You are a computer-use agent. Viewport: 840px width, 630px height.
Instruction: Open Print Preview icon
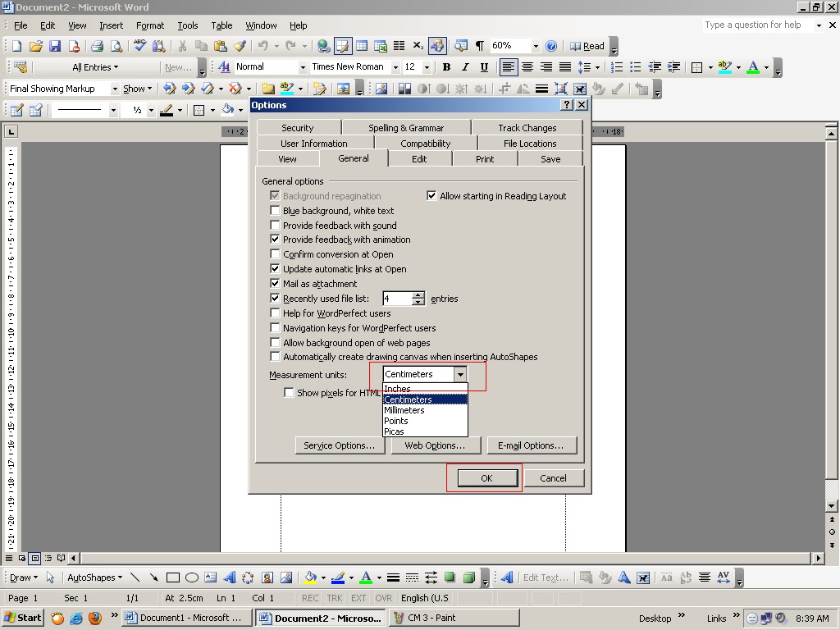116,46
